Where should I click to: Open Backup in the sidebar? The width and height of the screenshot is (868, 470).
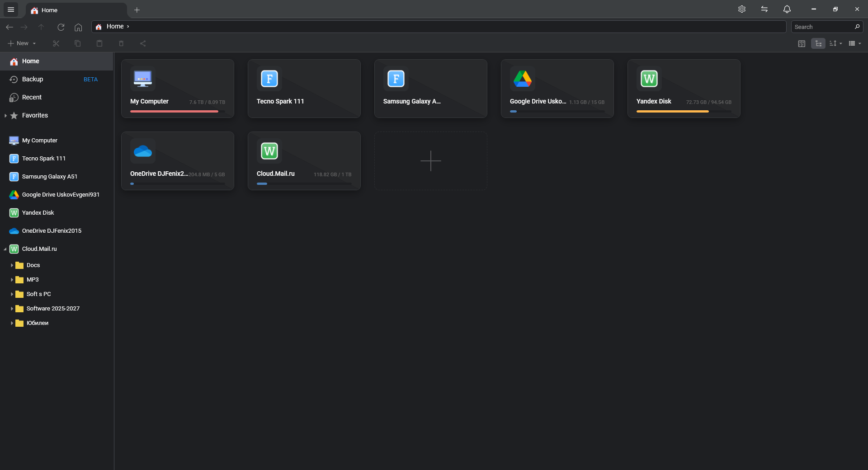click(x=57, y=80)
